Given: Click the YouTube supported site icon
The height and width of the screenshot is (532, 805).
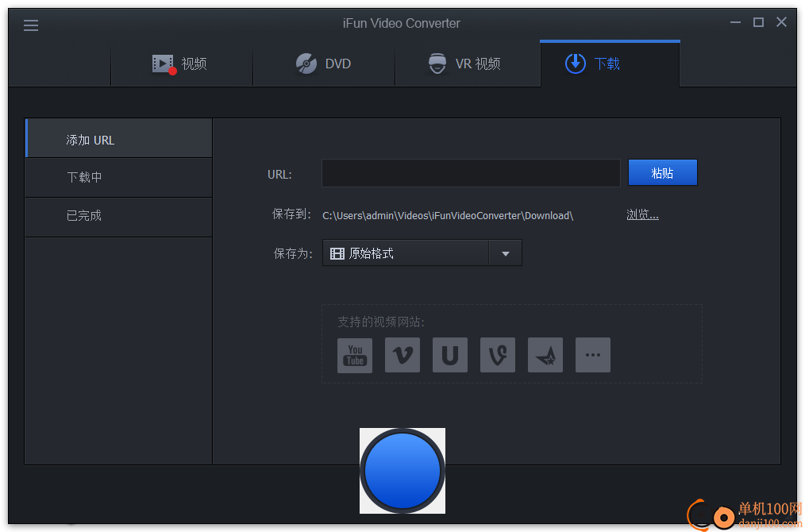Looking at the screenshot, I should [355, 355].
